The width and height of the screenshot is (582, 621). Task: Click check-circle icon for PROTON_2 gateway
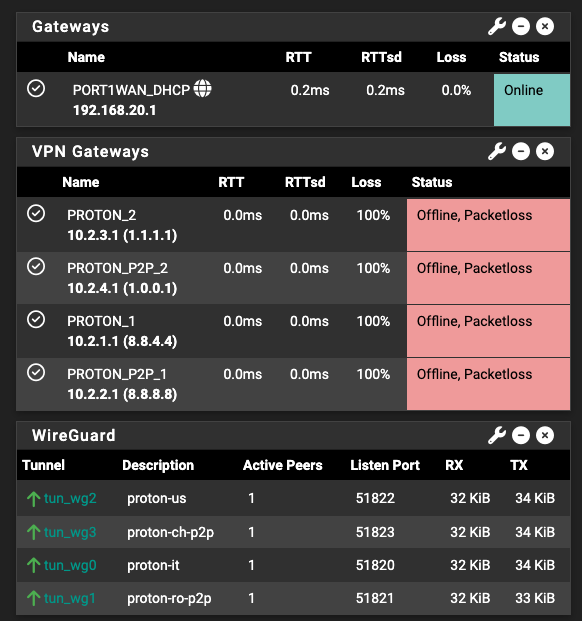[36, 213]
